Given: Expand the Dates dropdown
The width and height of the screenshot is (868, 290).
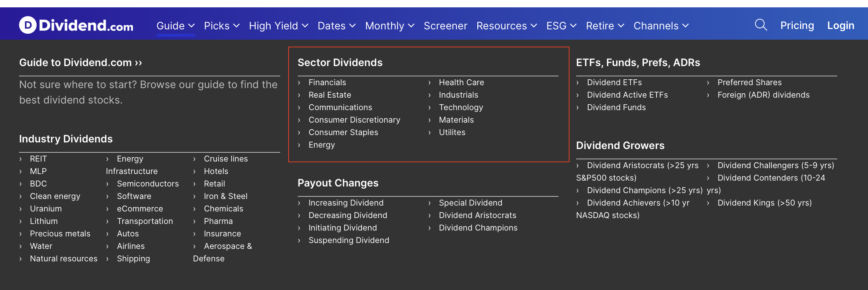Looking at the screenshot, I should (337, 26).
